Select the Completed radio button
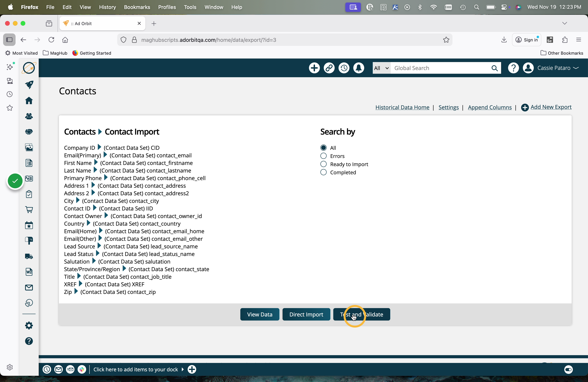This screenshot has width=588, height=382. click(323, 172)
